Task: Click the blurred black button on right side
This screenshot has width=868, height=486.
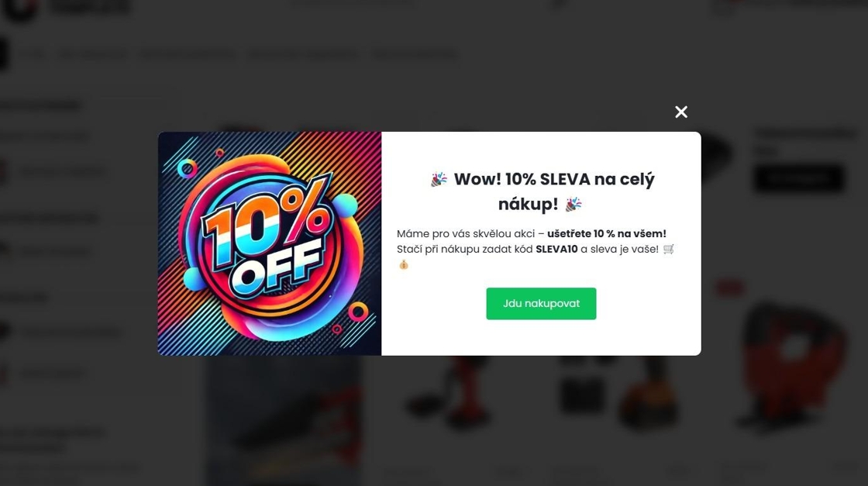Action: coord(799,178)
